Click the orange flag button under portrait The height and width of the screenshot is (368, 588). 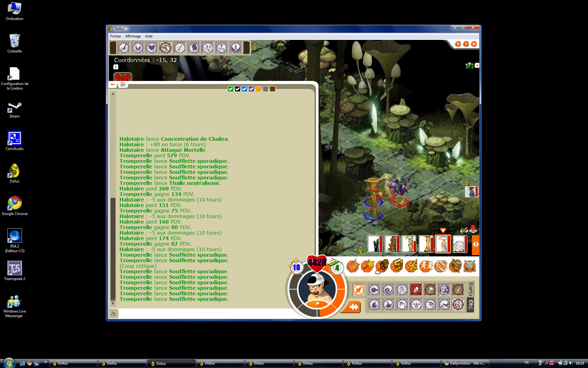pos(317,304)
